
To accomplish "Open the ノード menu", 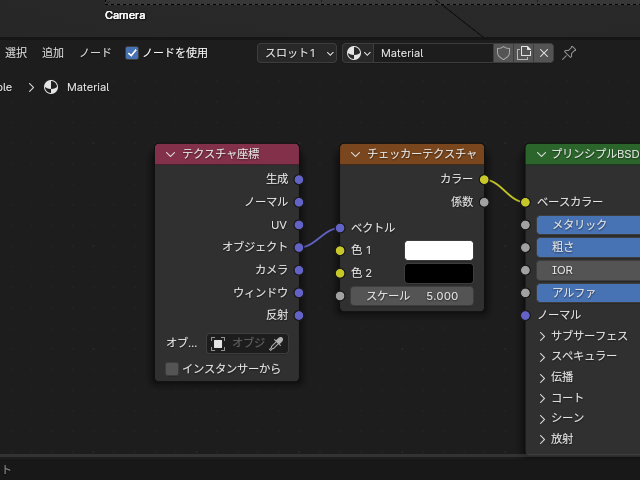I will click(96, 53).
